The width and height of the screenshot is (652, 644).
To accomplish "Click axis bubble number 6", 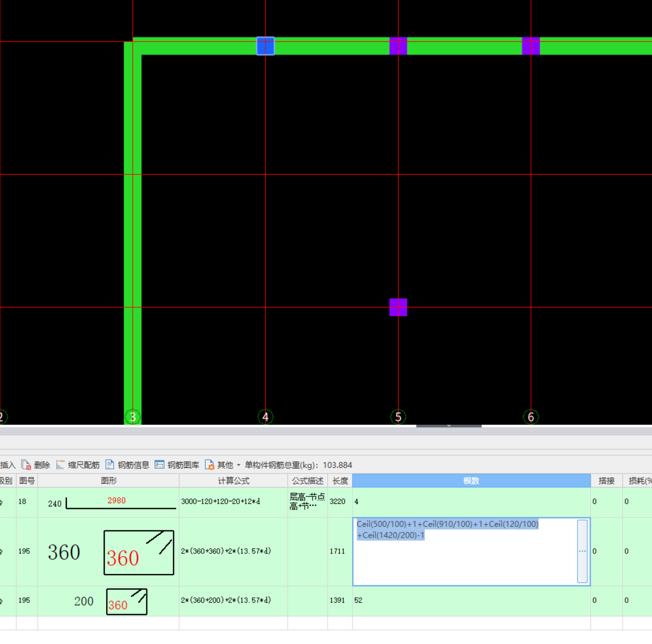I will click(531, 417).
